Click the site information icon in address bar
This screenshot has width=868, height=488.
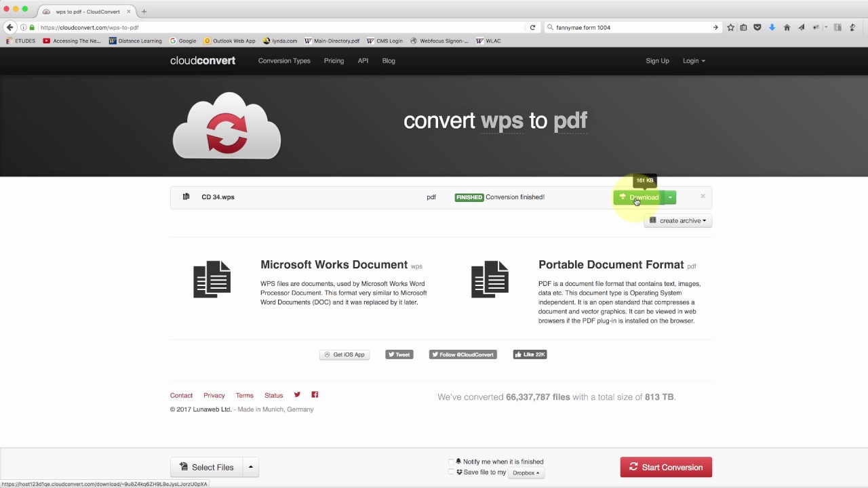tap(24, 27)
